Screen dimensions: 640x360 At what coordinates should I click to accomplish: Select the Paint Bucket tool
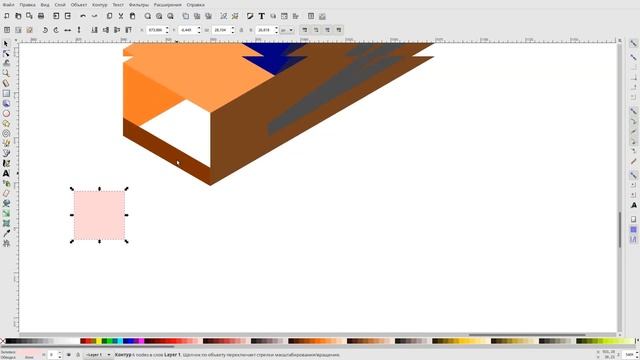pyautogui.click(x=6, y=203)
